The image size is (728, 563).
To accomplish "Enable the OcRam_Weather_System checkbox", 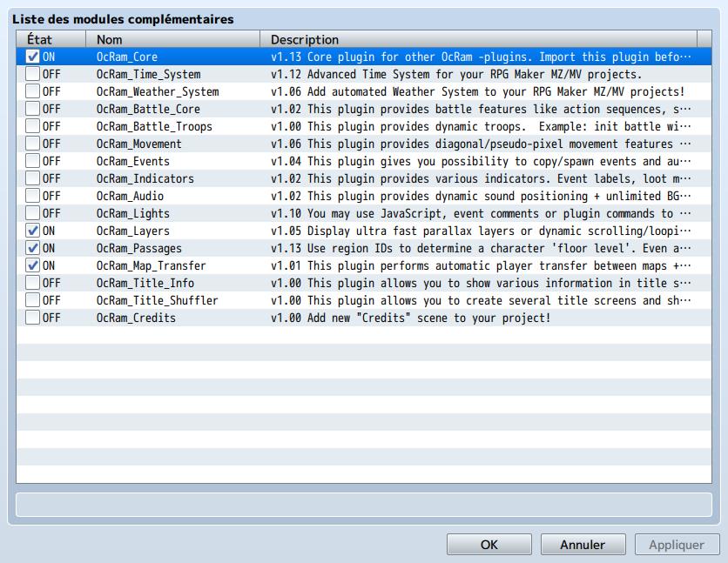I will tap(32, 91).
